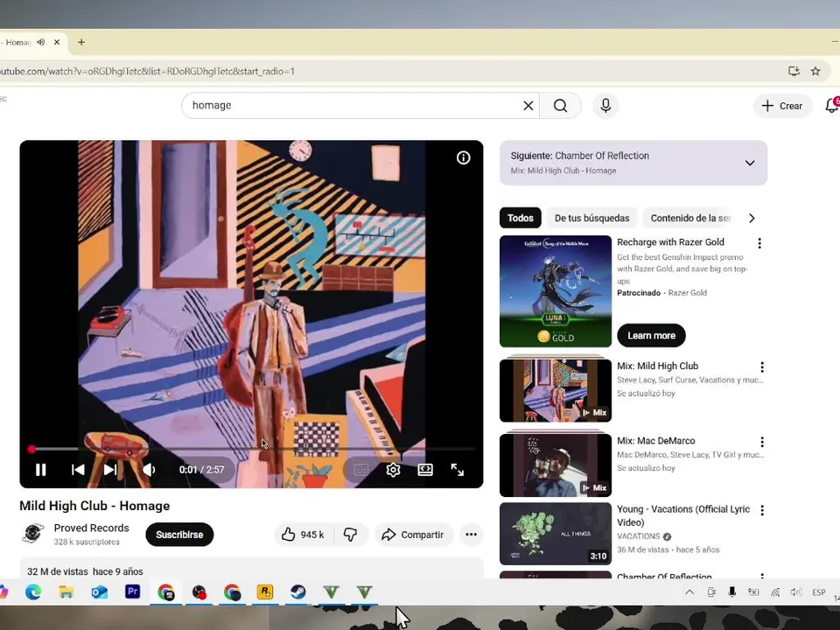Viewport: 840px width, 630px height.
Task: Skip to previous video in player
Action: (x=78, y=470)
